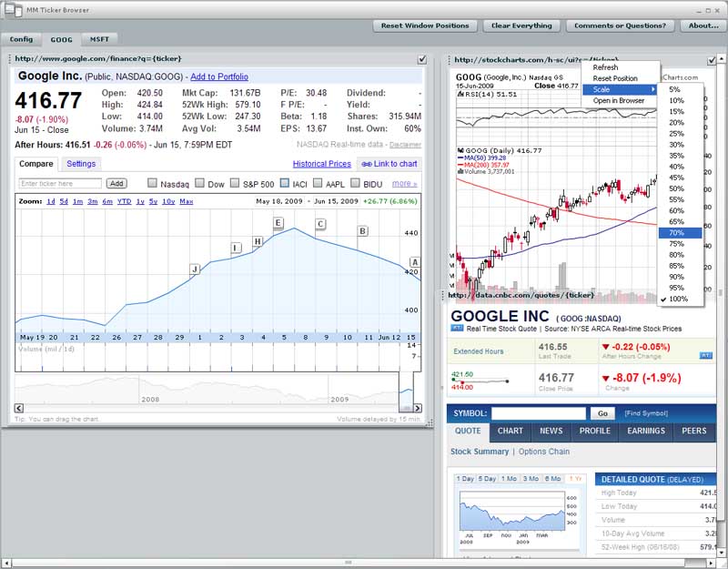Viewport: 728px width, 569px height.
Task: Enable the Dow comparison checkbox
Action: pos(199,183)
